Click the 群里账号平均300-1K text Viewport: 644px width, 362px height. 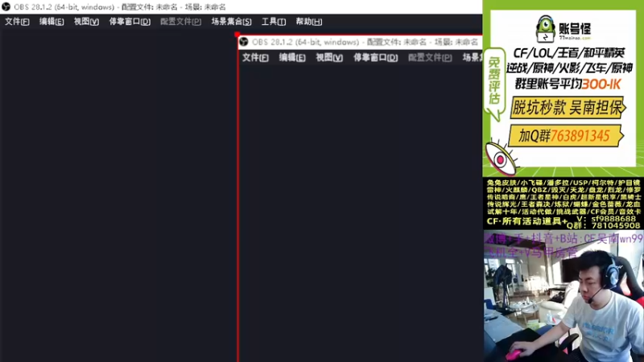568,84
